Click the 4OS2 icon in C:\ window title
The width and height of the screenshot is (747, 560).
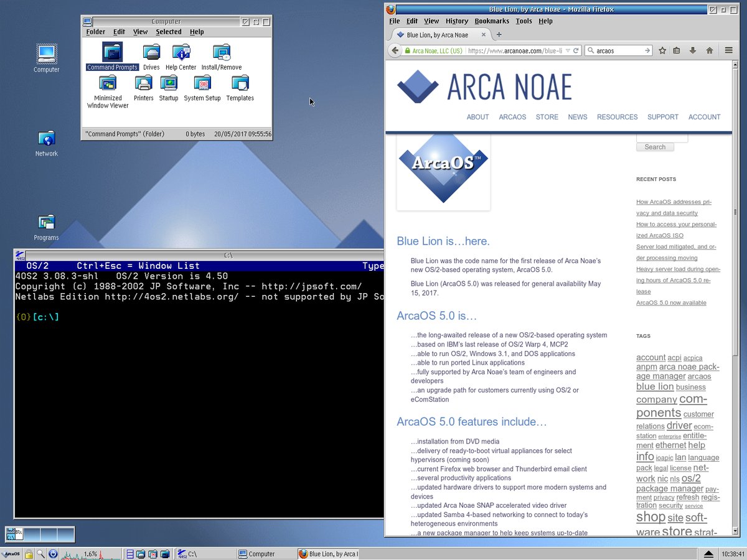point(20,255)
